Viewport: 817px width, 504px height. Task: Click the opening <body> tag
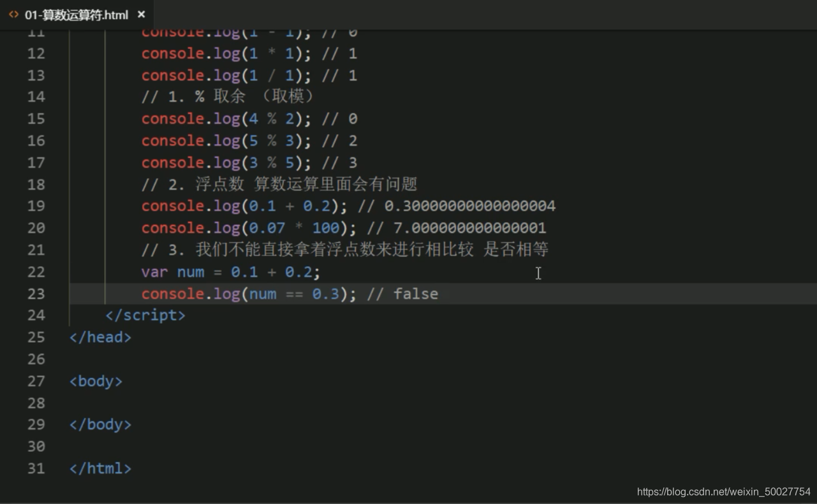pyautogui.click(x=96, y=381)
